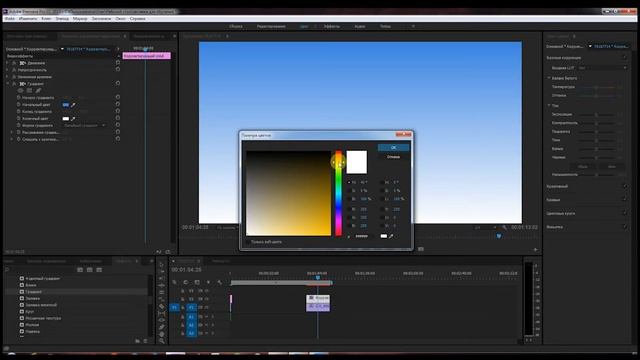Image resolution: width=640 pixels, height=360 pixels.
Task: Toggle Snap in the timeline header
Action: click(186, 282)
